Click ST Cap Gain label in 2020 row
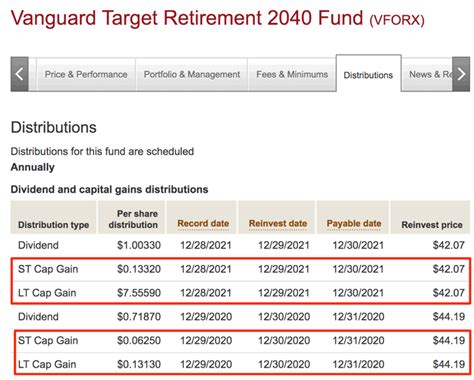The height and width of the screenshot is (380, 474). click(x=48, y=340)
